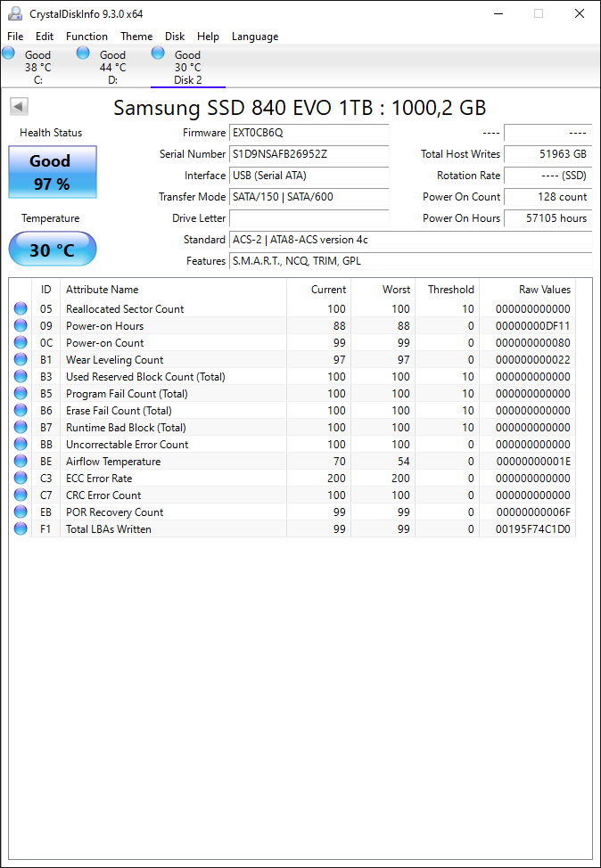The image size is (601, 868).
Task: Click status orb for Airflow Temperature
Action: tap(21, 461)
